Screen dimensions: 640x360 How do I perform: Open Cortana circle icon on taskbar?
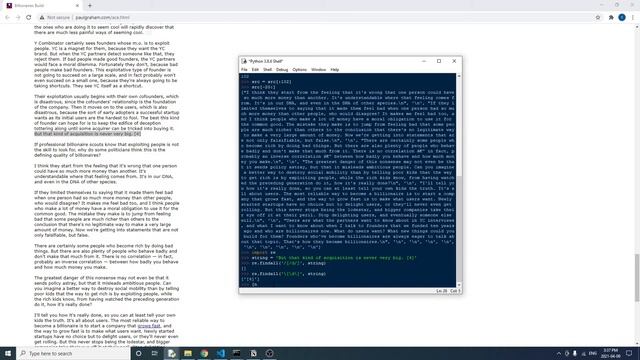(138, 353)
